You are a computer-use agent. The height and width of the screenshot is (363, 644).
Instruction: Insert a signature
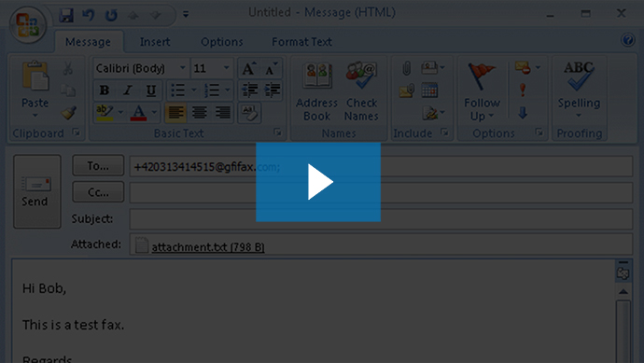pos(433,113)
